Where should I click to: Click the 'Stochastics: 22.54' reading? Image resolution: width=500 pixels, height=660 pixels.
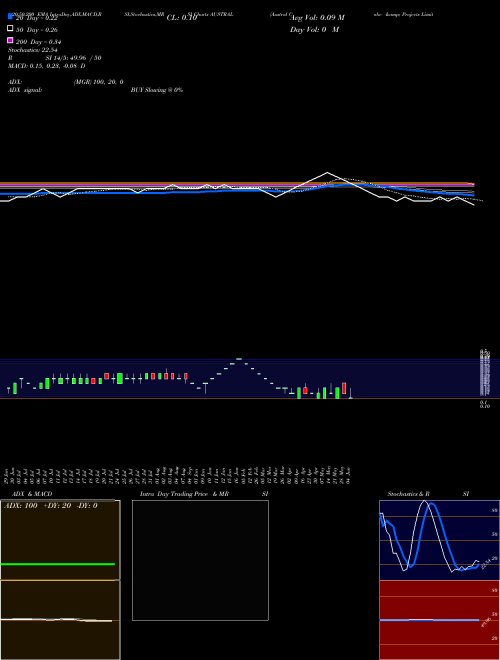pyautogui.click(x=32, y=50)
